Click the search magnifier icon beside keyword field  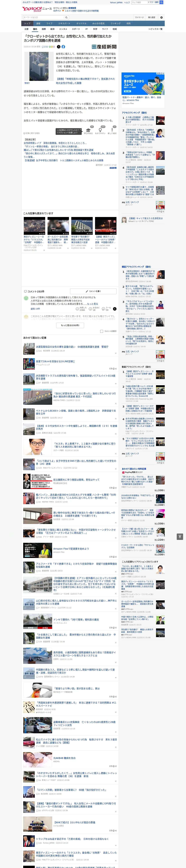click(66, 18)
